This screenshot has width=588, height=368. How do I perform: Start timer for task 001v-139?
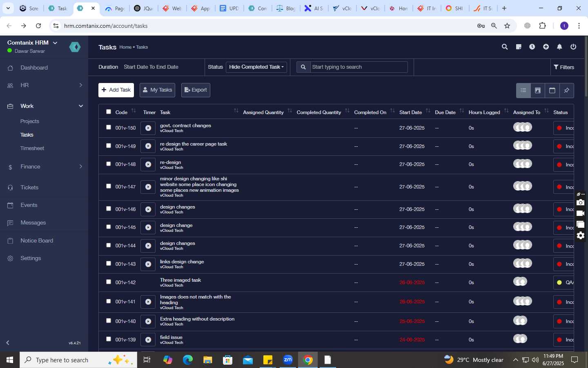[148, 340]
